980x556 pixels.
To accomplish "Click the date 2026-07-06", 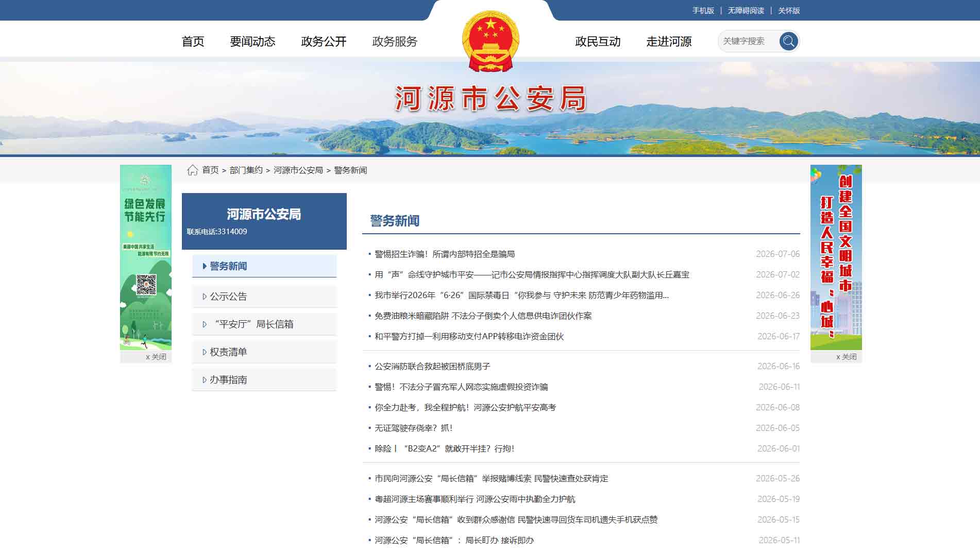I will coord(778,254).
